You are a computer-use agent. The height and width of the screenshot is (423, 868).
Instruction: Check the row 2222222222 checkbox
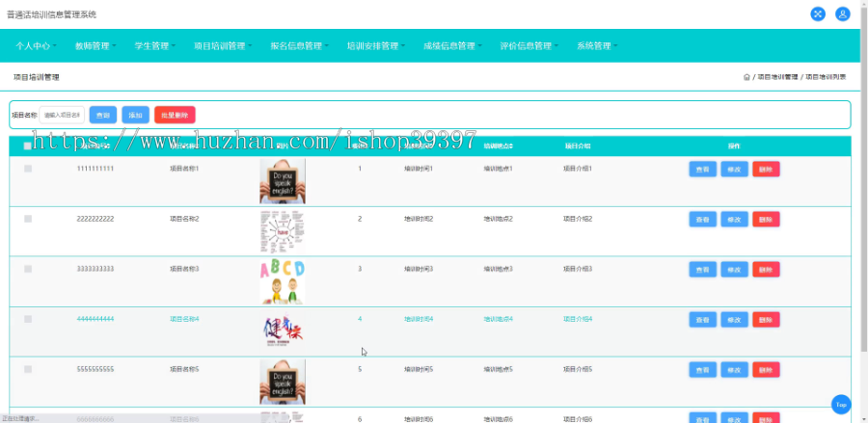pos(28,219)
